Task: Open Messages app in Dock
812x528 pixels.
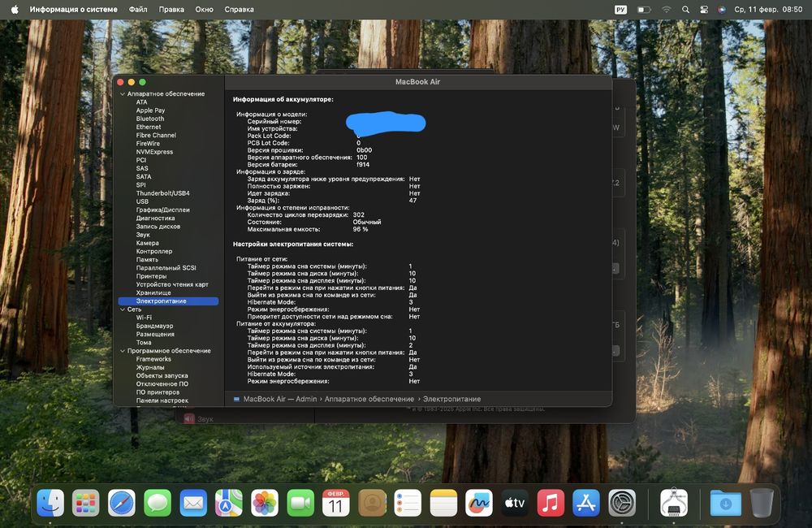Action: coord(158,503)
